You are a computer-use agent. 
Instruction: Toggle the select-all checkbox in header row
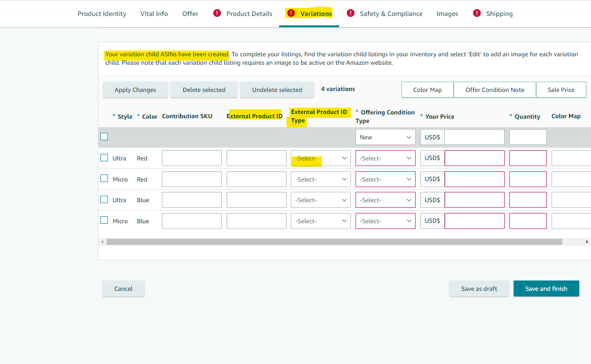[x=104, y=136]
